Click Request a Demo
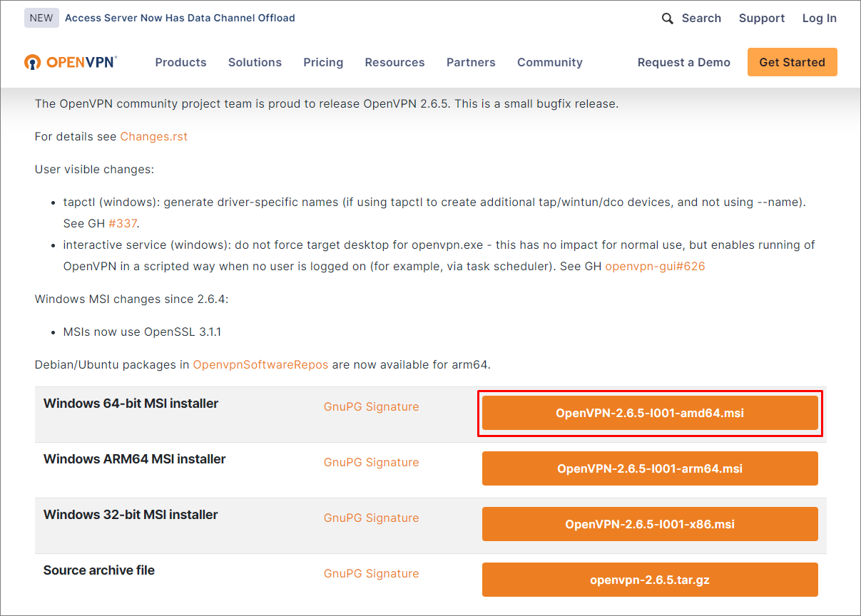 (683, 62)
